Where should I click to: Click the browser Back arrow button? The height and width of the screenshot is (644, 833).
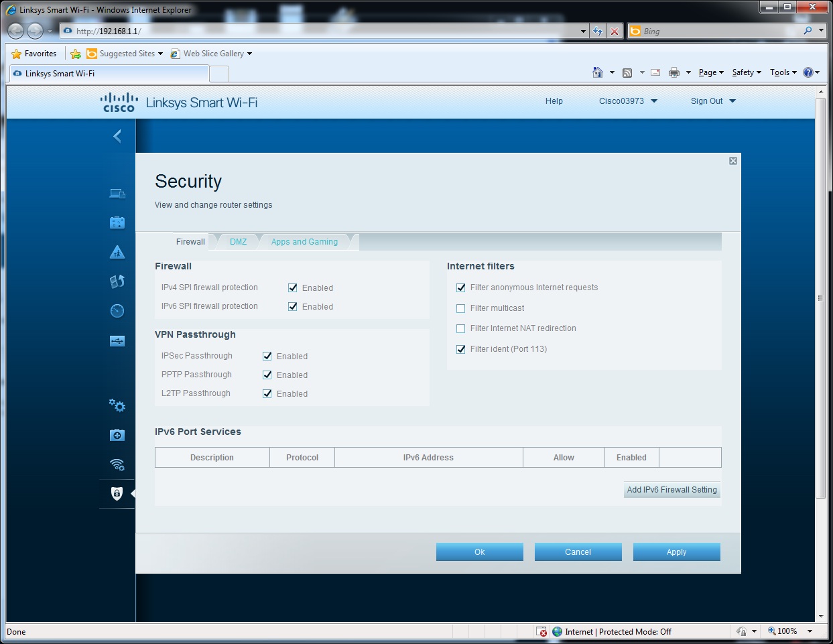click(x=15, y=31)
